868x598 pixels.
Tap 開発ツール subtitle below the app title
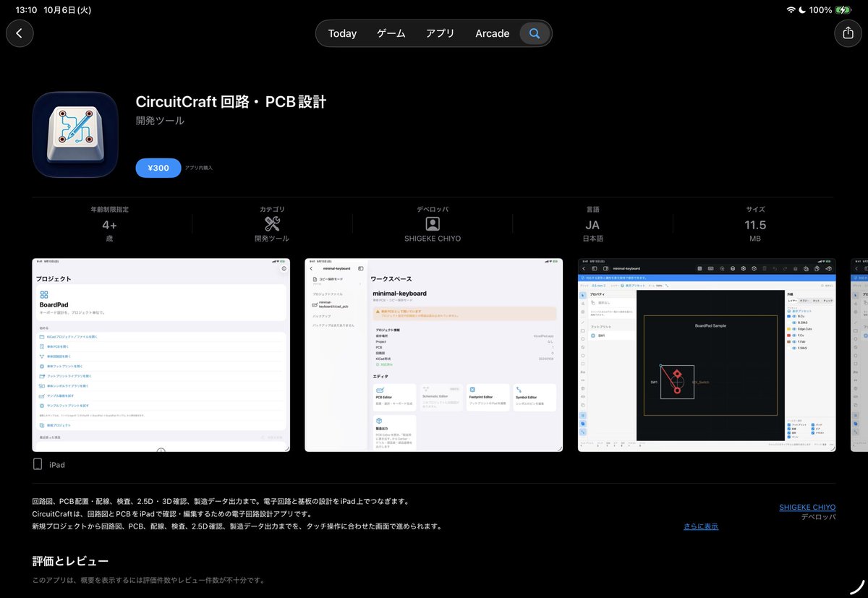pyautogui.click(x=160, y=121)
